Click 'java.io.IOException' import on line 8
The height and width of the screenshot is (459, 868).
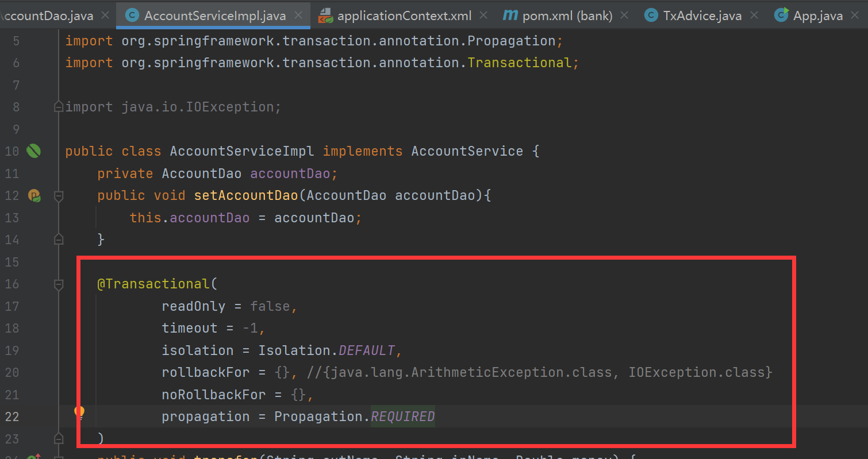point(198,107)
